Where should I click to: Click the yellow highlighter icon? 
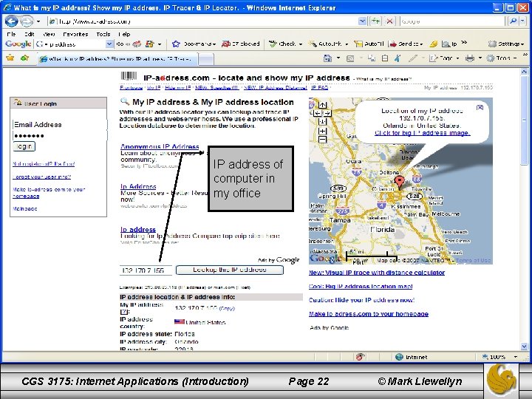(x=433, y=44)
